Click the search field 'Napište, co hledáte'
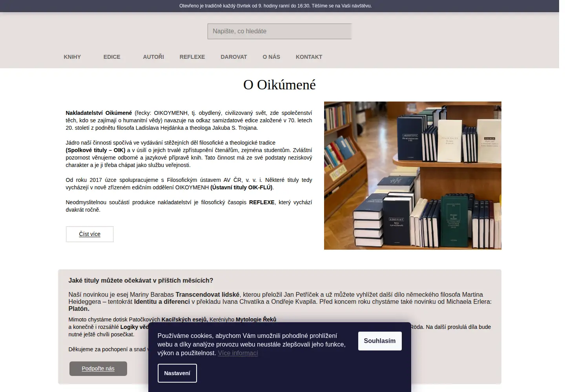The image size is (565, 392). (x=279, y=31)
